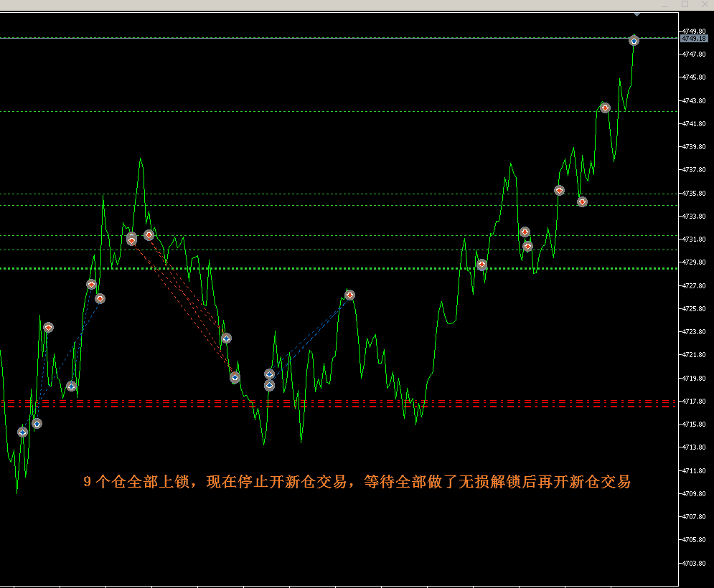Click the sell marker on the 4735.80 dashed line

559,190
